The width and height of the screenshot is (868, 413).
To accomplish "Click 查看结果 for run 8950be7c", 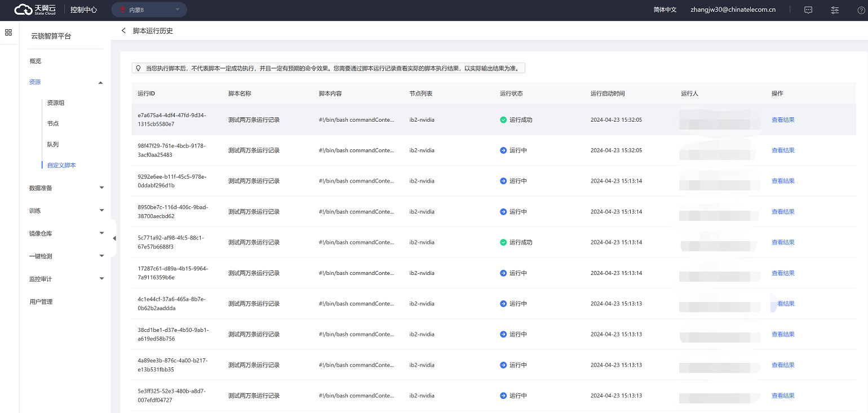I will pos(783,212).
